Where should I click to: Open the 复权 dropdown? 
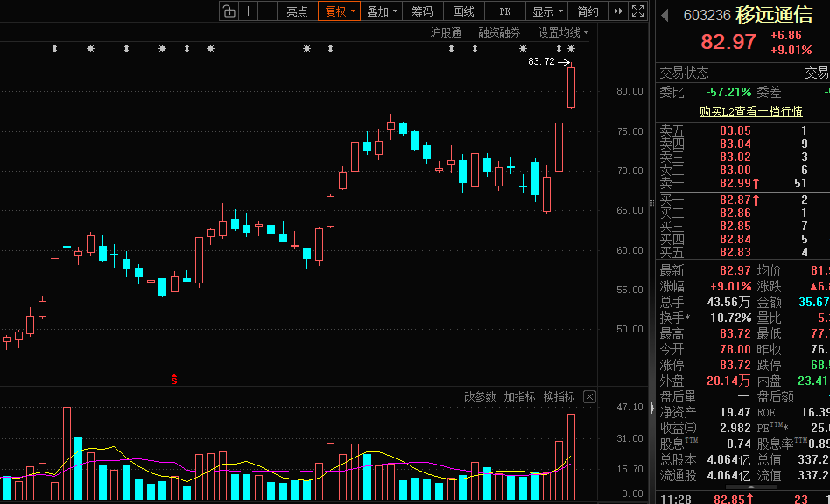[x=339, y=11]
